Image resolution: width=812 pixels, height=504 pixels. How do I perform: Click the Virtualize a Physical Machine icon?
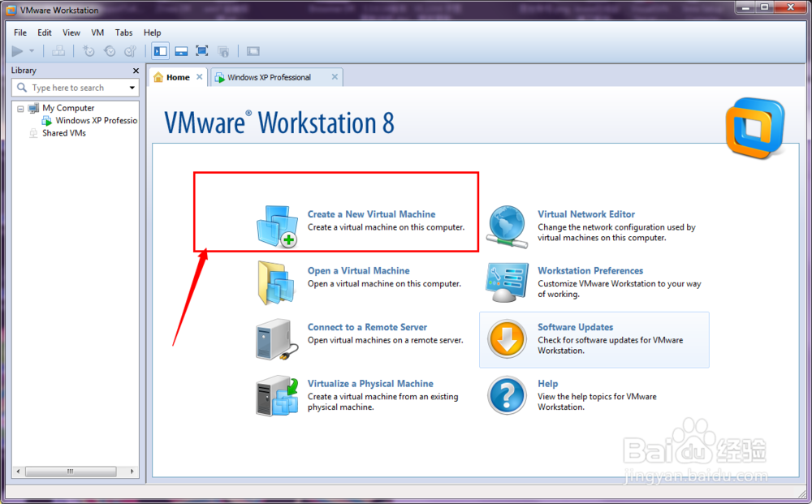pos(277,395)
